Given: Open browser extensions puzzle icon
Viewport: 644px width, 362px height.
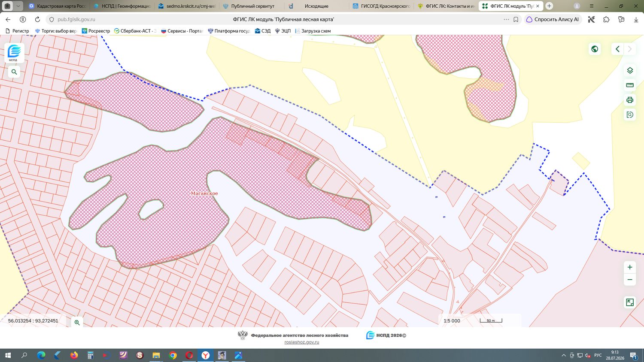Looking at the screenshot, I should point(606,19).
